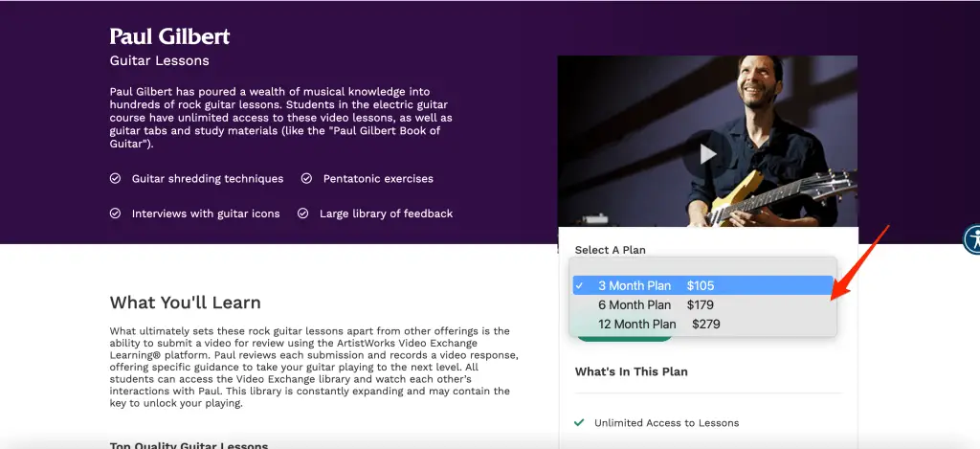Viewport: 980px width, 449px height.
Task: Click the What You'll Learn heading
Action: click(x=185, y=303)
